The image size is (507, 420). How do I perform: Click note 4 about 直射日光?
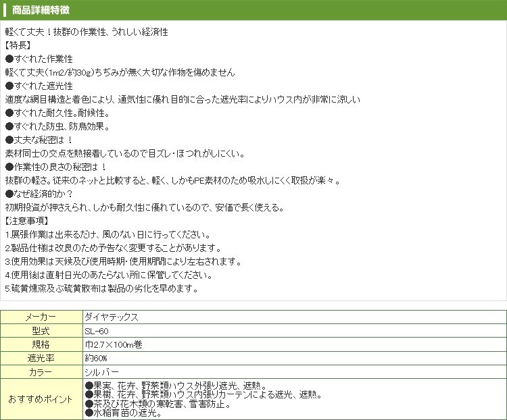click(x=109, y=275)
